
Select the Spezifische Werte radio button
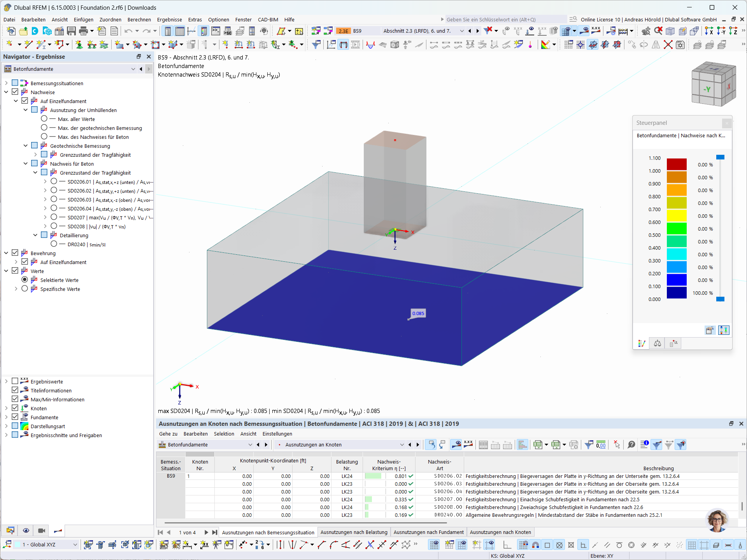pos(25,289)
